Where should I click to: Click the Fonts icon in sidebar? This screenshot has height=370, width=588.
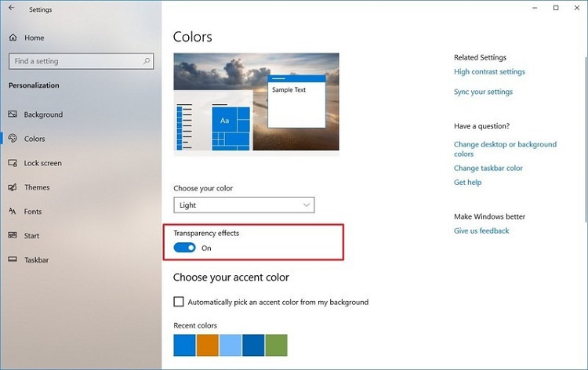point(13,212)
